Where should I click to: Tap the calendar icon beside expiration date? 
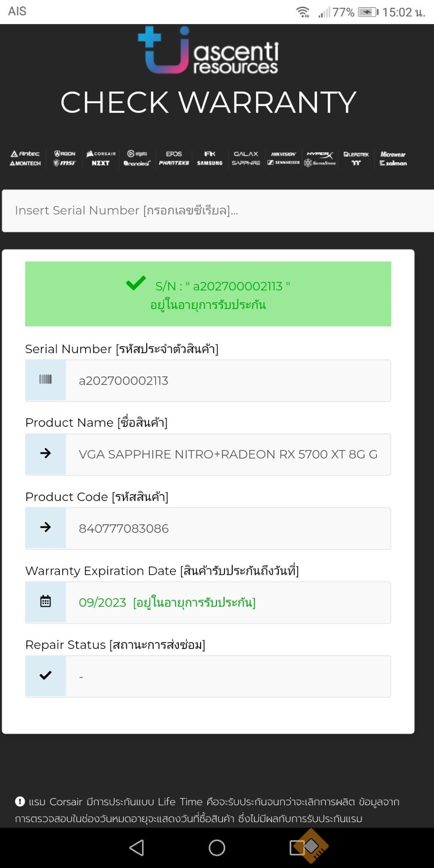click(45, 601)
